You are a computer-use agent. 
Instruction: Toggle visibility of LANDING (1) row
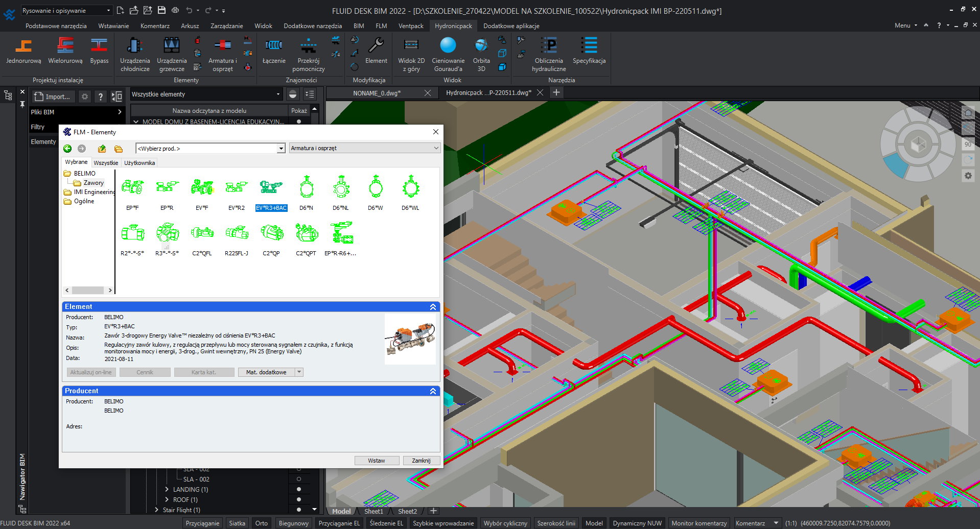[x=299, y=489]
